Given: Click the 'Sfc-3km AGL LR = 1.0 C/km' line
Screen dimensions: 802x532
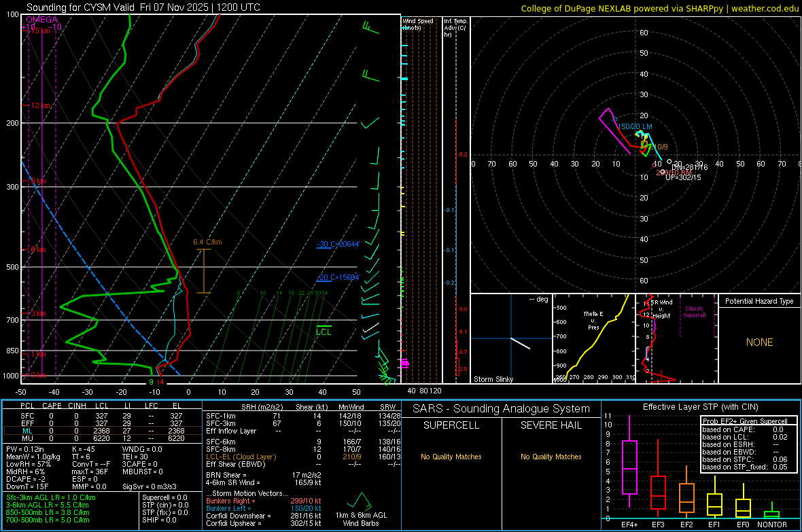Looking at the screenshot, I should coord(51,497).
